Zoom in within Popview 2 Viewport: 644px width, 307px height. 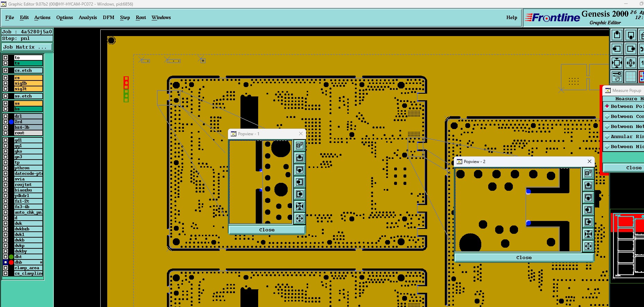coord(588,234)
